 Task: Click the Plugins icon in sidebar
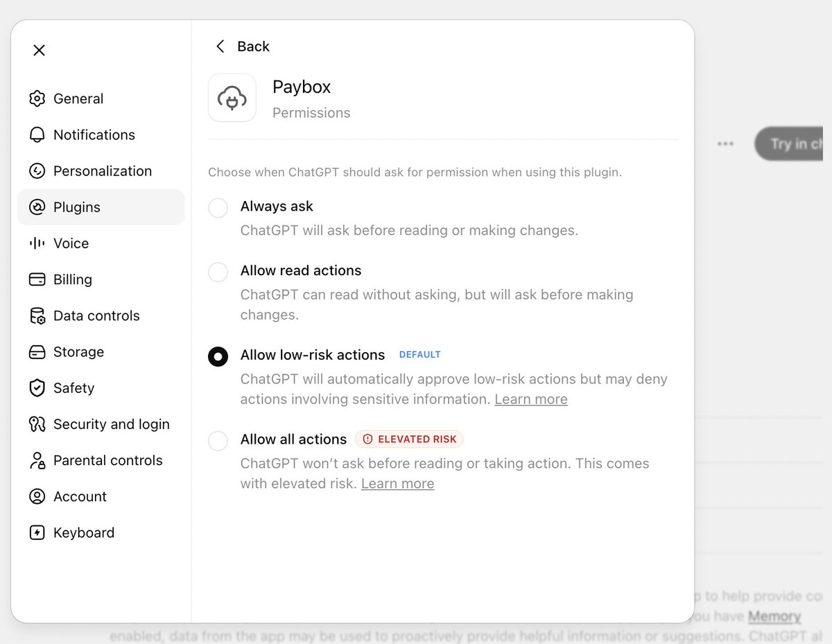[37, 207]
